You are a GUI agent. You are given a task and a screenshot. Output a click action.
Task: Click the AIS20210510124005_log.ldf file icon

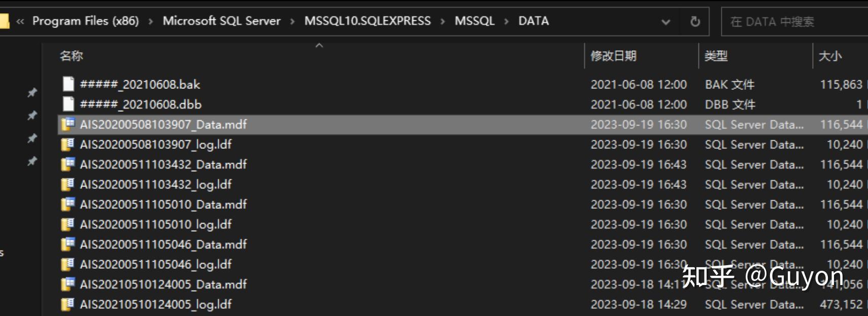pos(68,304)
